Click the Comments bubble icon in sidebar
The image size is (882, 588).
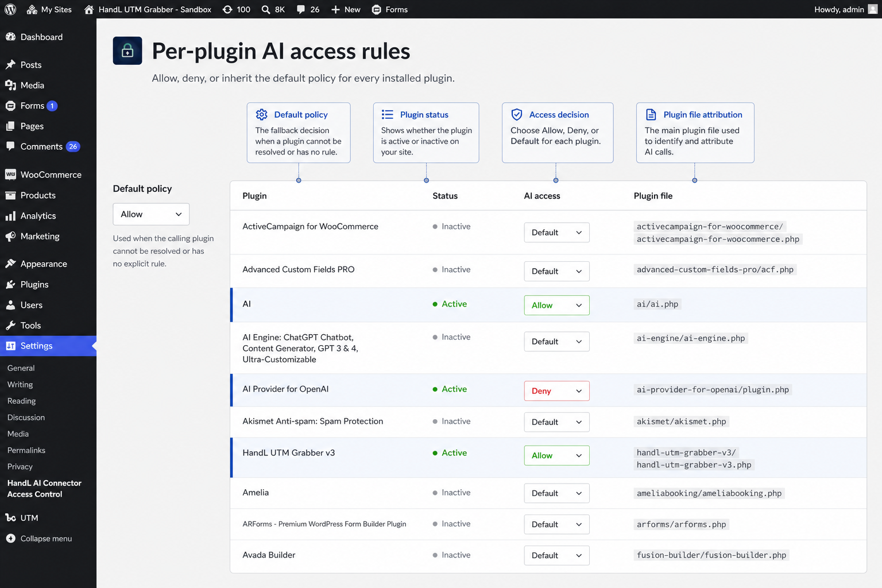click(x=10, y=146)
